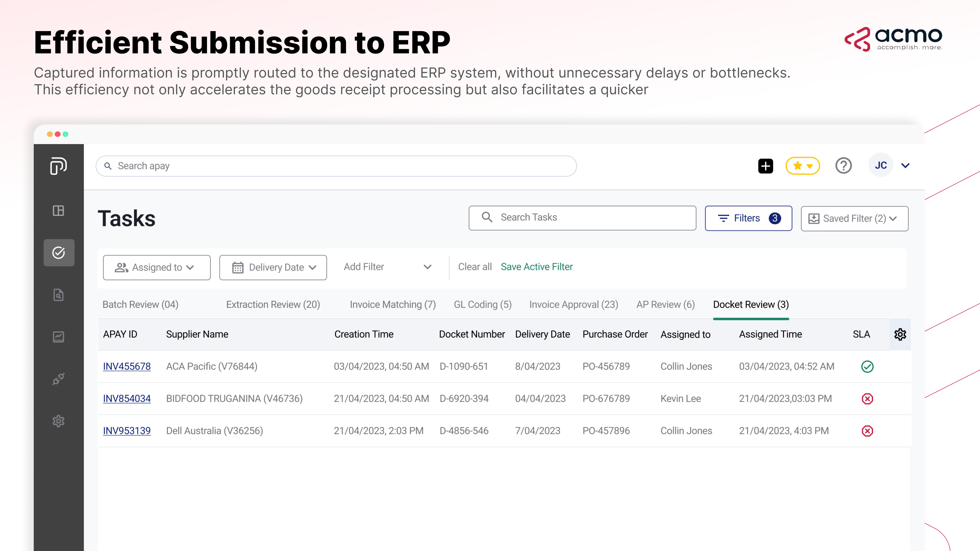Switch to the Invoice Approval (23) tab
Image resolution: width=980 pixels, height=551 pixels.
click(x=573, y=304)
